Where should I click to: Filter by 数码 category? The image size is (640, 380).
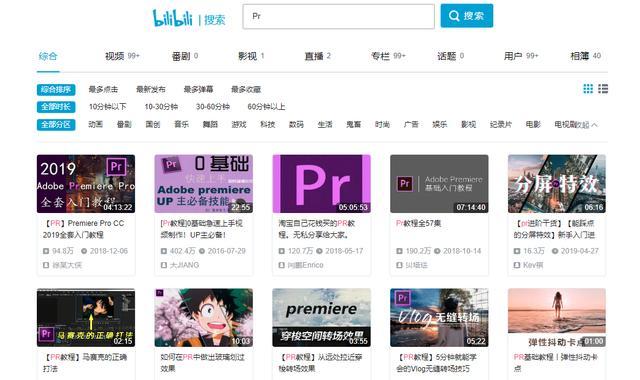(296, 124)
